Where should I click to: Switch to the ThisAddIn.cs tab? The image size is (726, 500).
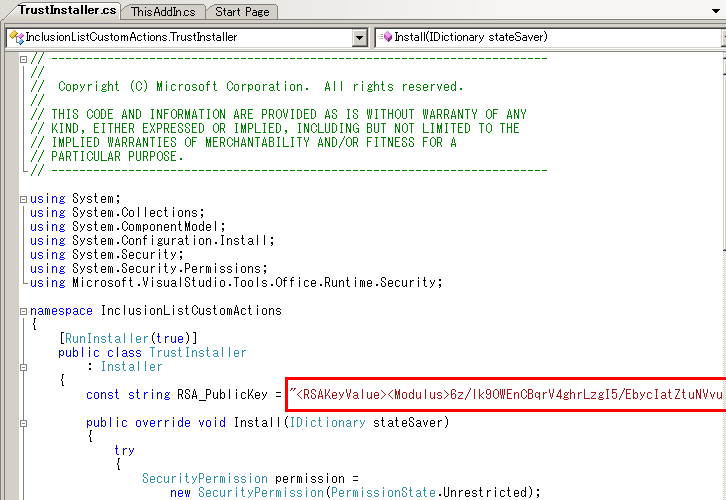pos(163,12)
